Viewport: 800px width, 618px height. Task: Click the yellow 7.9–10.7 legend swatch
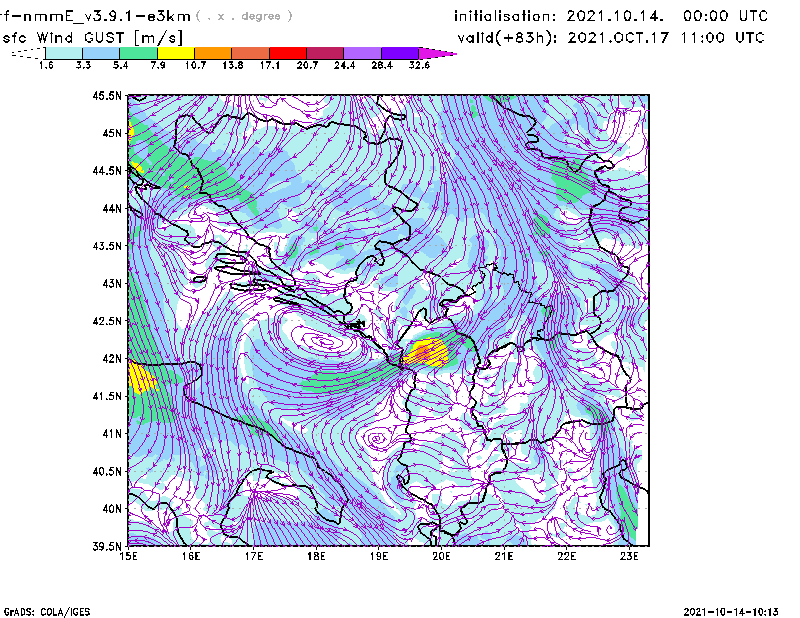pos(176,53)
